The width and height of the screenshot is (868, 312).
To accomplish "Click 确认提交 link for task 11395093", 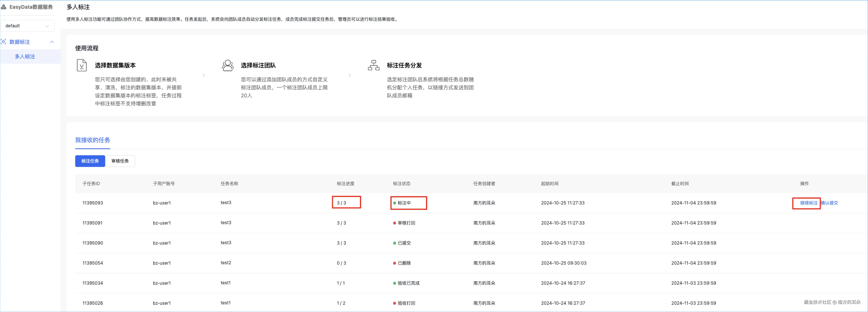I will point(829,203).
